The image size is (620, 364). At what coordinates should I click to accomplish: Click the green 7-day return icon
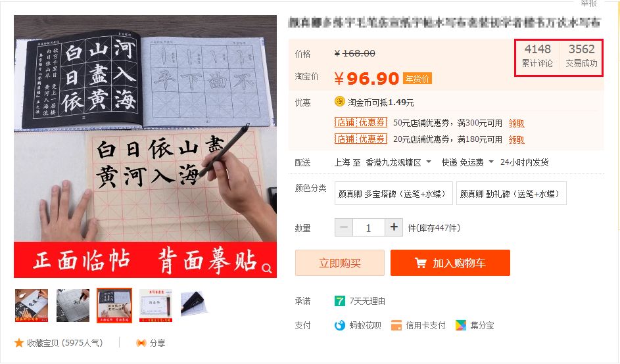340,301
